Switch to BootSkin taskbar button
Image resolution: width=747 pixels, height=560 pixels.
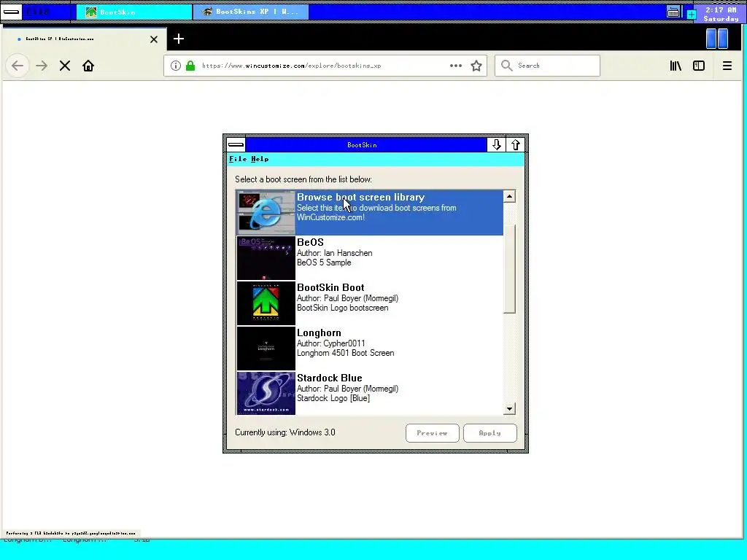tap(134, 12)
